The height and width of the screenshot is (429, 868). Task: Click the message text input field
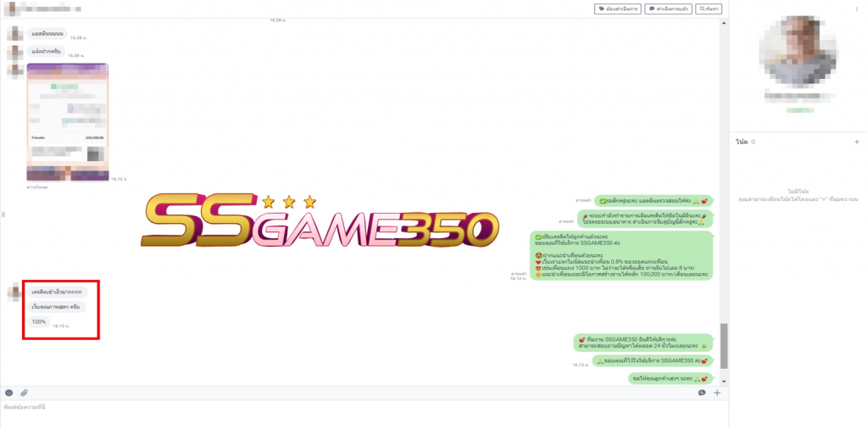point(363,414)
